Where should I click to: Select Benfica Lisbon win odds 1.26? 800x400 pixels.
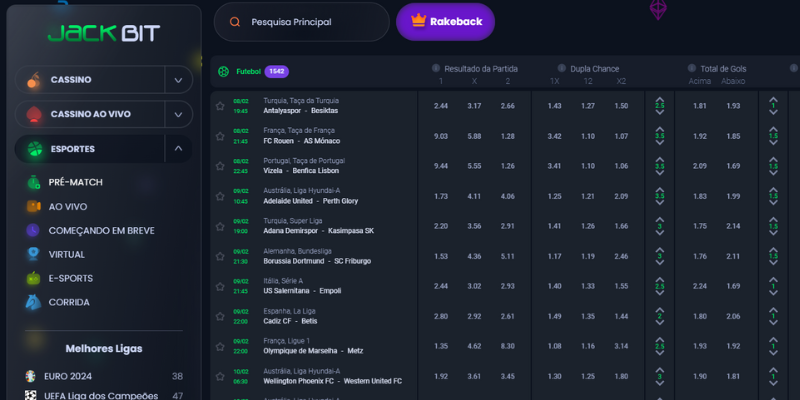(508, 166)
